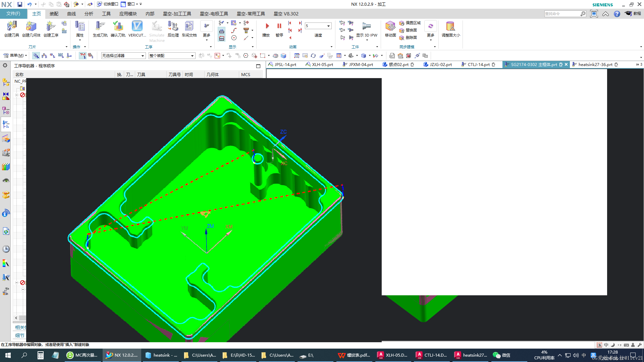Toggle Program Order View button
This screenshot has width=644, height=362.
[36, 56]
